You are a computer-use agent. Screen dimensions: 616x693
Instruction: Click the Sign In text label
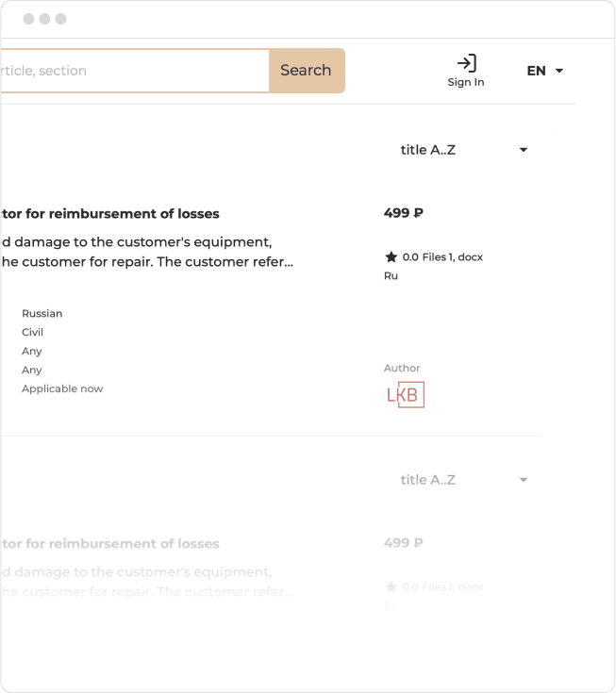[x=466, y=82]
